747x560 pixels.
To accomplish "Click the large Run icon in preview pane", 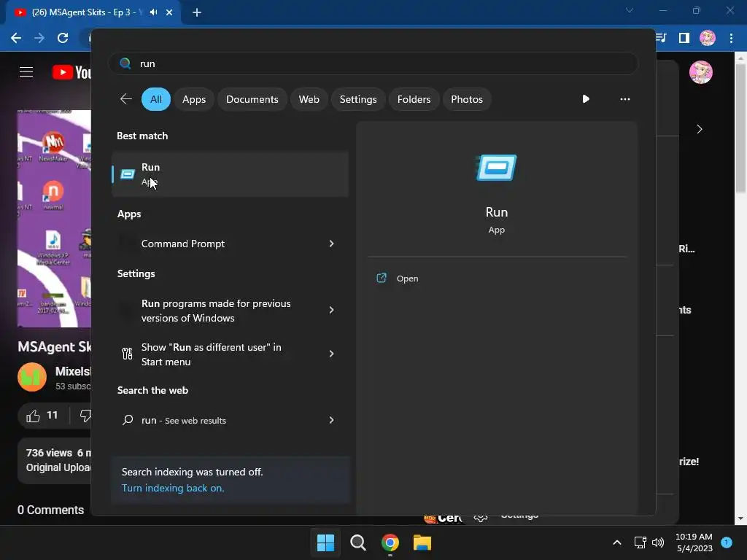I will click(x=496, y=168).
